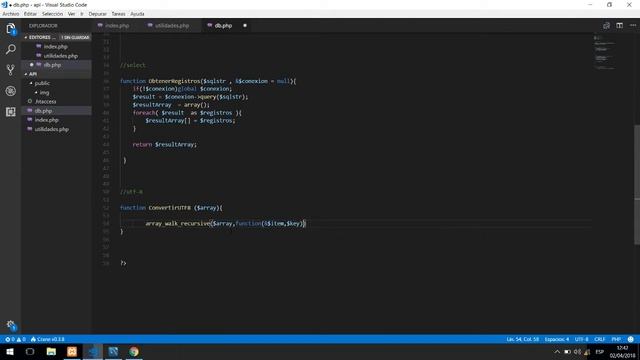Place cursor on ObtenerRegistros function line
Viewport: 640px width, 360px height.
[x=208, y=81]
